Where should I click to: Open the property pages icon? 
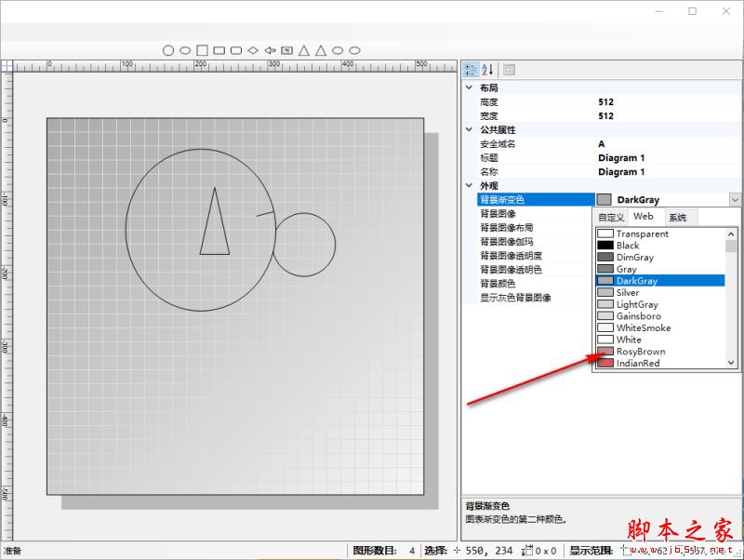point(509,70)
